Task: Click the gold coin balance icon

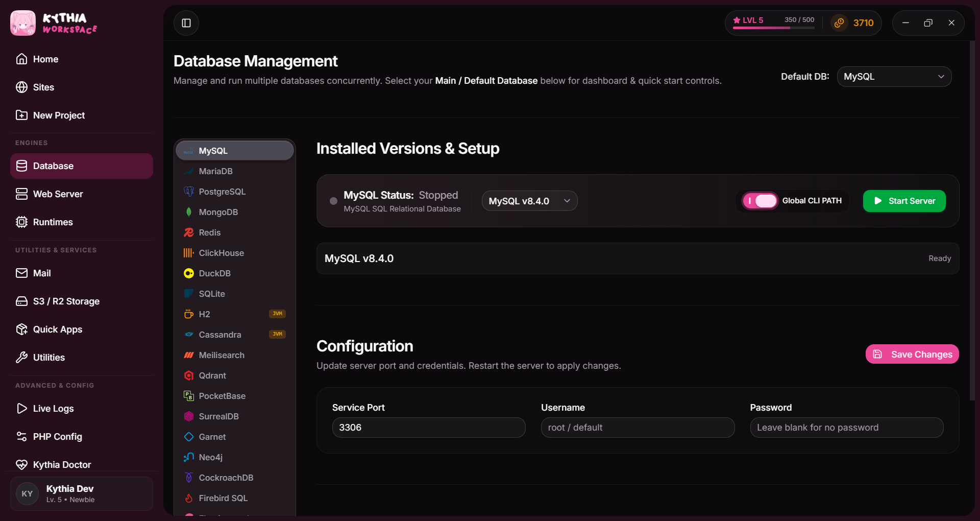Action: 839,23
